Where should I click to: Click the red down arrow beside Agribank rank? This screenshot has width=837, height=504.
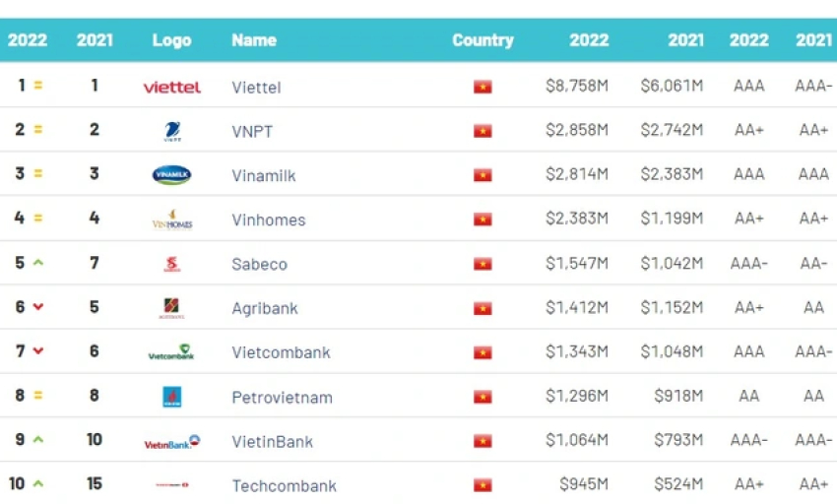coord(37,306)
